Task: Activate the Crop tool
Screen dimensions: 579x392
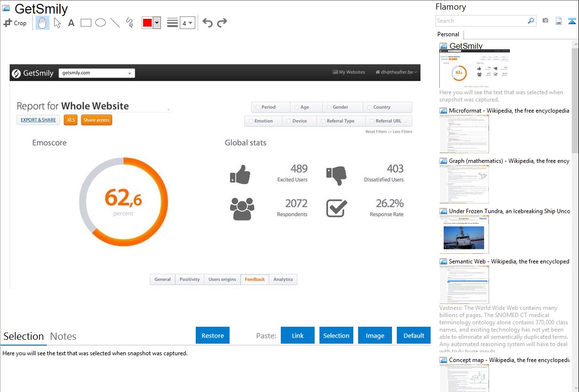Action: 15,23
